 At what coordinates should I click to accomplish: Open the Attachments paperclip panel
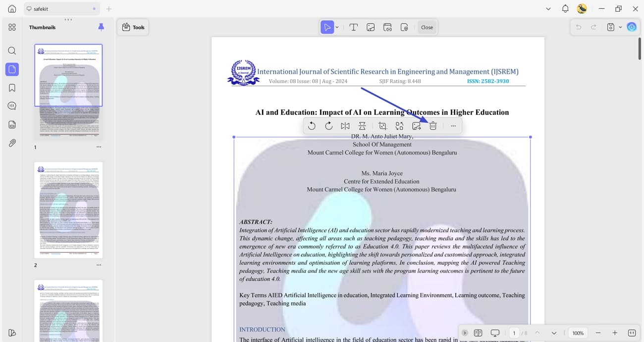12,143
